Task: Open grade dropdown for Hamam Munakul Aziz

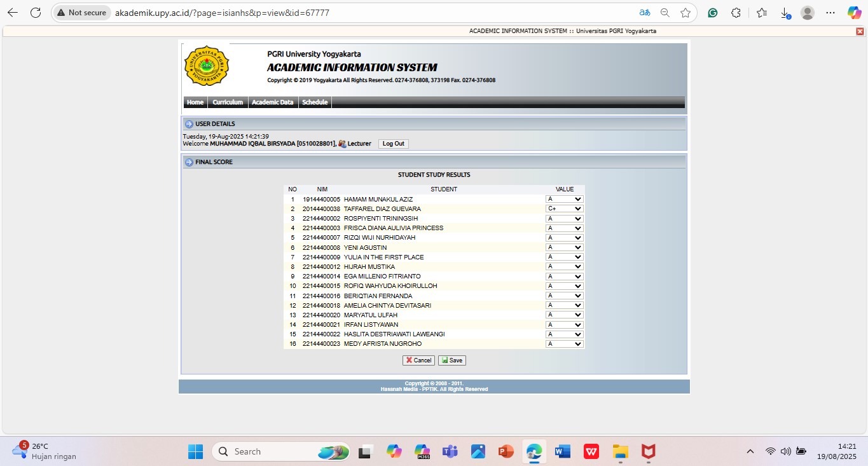Action: click(x=564, y=199)
